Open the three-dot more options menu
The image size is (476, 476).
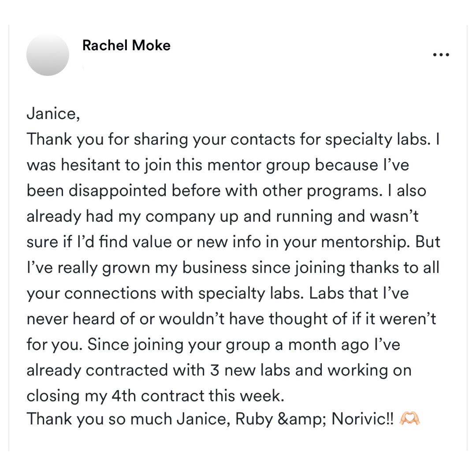click(441, 55)
